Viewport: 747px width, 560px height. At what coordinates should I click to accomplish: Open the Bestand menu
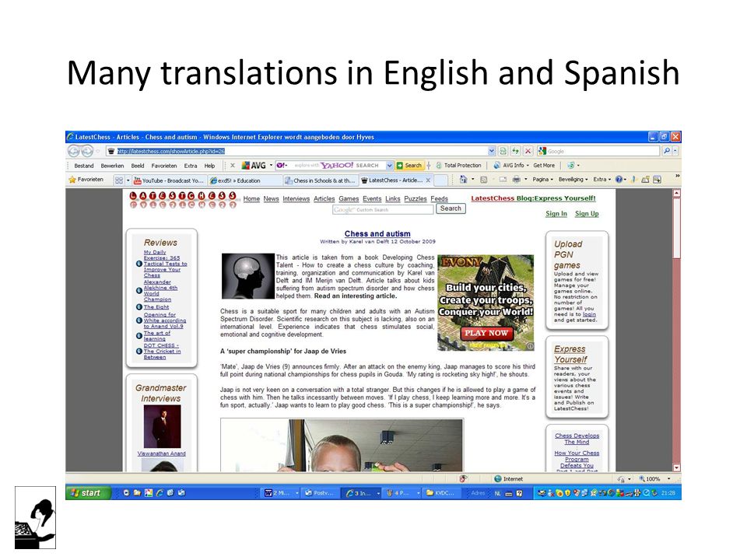[x=84, y=166]
